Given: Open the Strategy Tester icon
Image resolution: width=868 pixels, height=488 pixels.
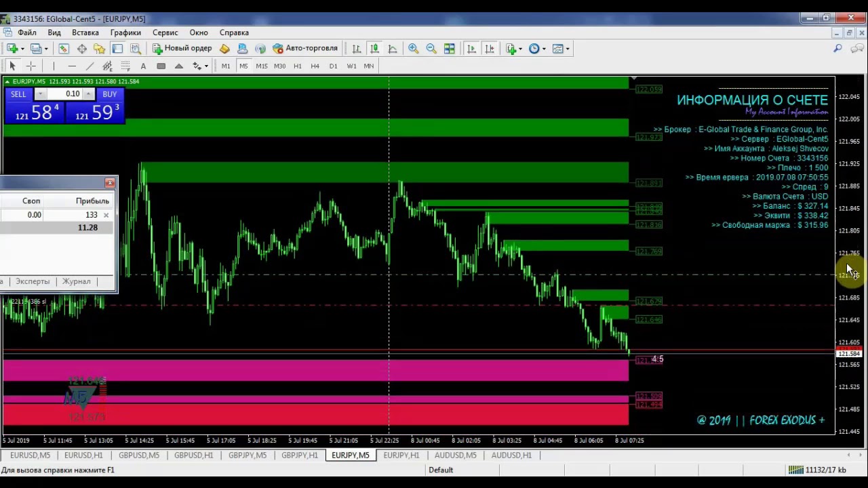Looking at the screenshot, I should click(x=136, y=48).
